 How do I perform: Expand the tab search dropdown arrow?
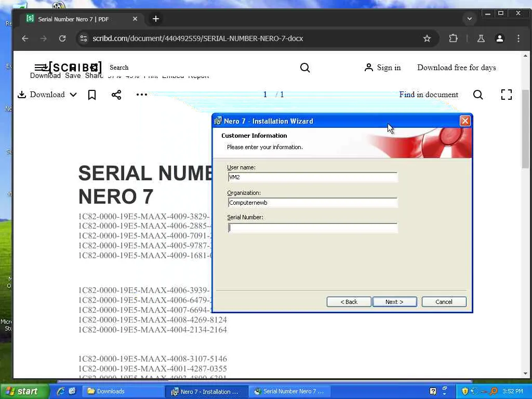[x=470, y=19]
